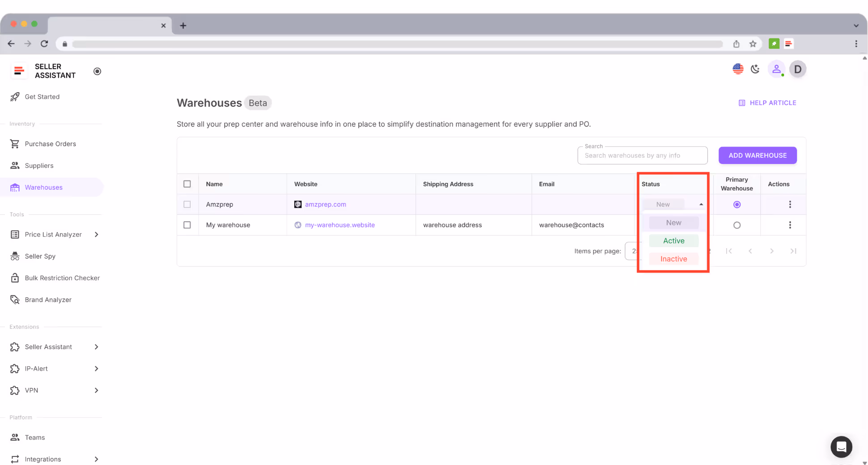
Task: Launch the Price List Analyzer tool
Action: tap(53, 234)
